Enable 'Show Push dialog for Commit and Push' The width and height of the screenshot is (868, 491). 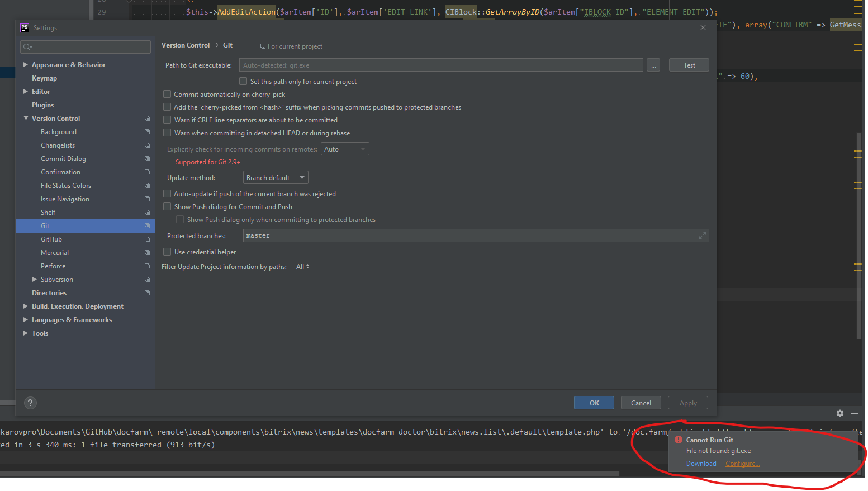pyautogui.click(x=167, y=207)
